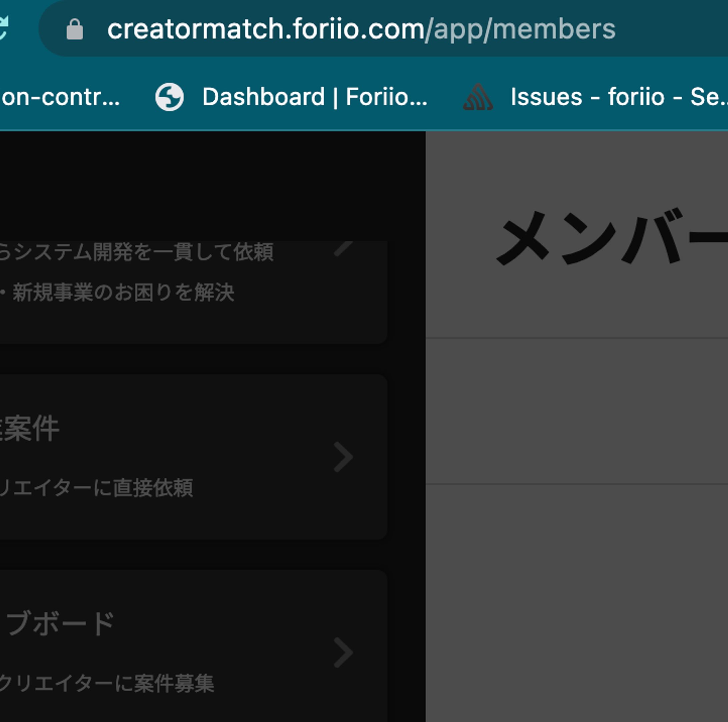Click the Sentry logo bookmark icon
728x722 pixels.
pos(477,97)
